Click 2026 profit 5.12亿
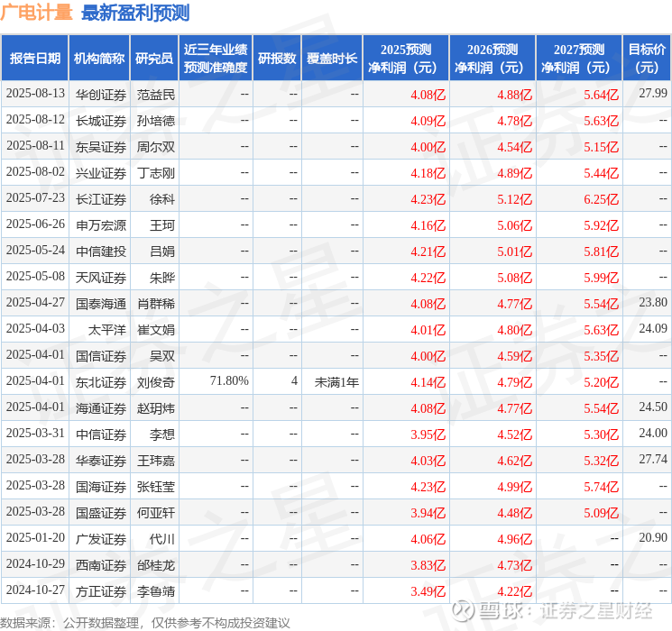This screenshot has height=631, width=672. click(515, 199)
